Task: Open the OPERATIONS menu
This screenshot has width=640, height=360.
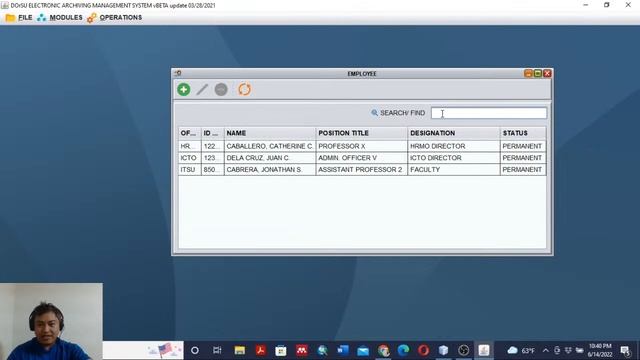Action: click(115, 18)
